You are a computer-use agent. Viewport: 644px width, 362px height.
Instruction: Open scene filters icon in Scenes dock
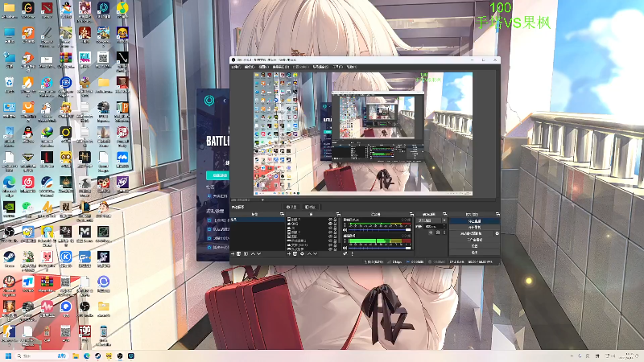click(x=246, y=253)
